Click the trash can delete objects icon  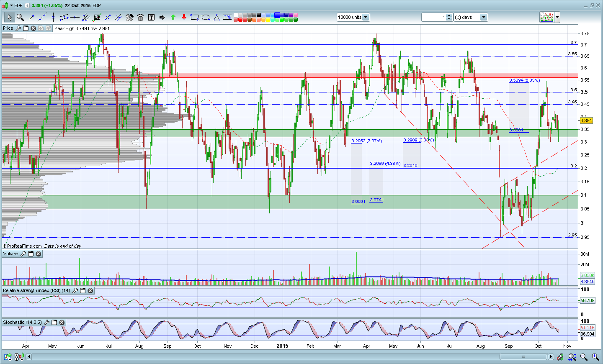pos(140,17)
